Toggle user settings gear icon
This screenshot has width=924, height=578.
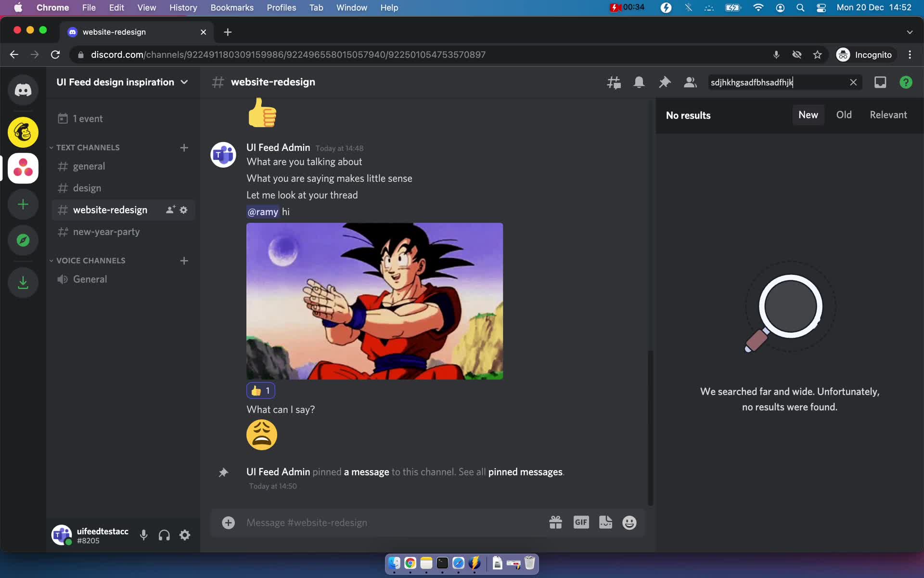(x=185, y=536)
